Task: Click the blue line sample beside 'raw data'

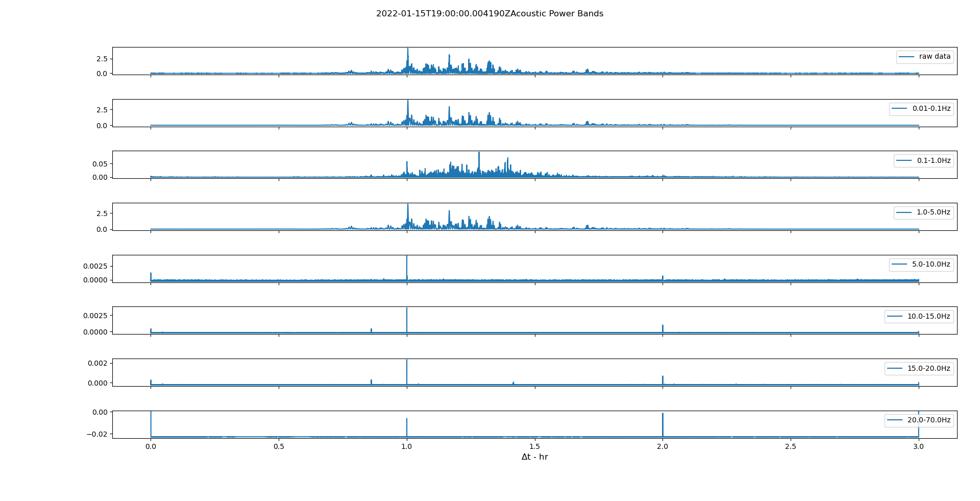Action: click(x=906, y=57)
